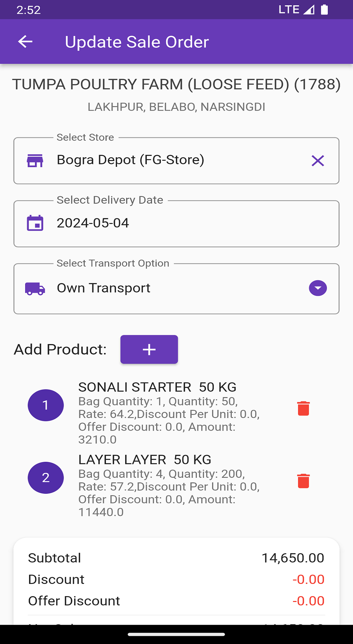Open Own Transport selection field
Viewport: 353px width, 644px height.
(x=172, y=289)
